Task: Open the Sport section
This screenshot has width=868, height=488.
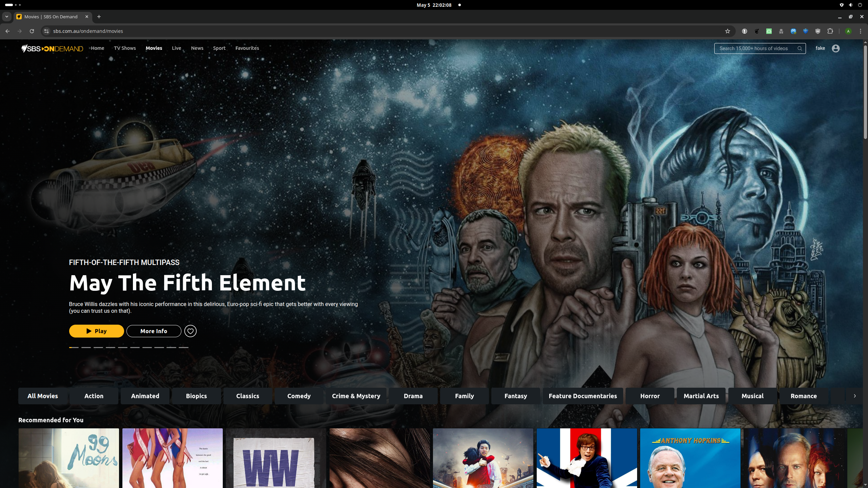Action: tap(219, 48)
